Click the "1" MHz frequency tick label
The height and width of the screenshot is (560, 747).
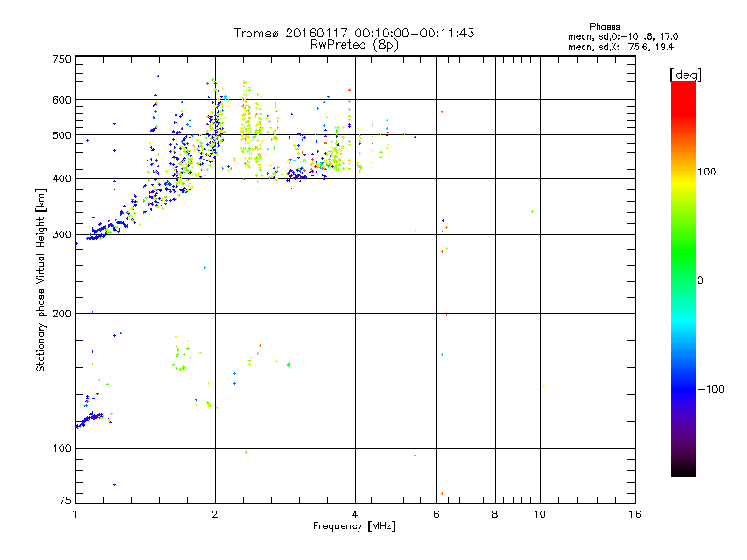pos(75,514)
